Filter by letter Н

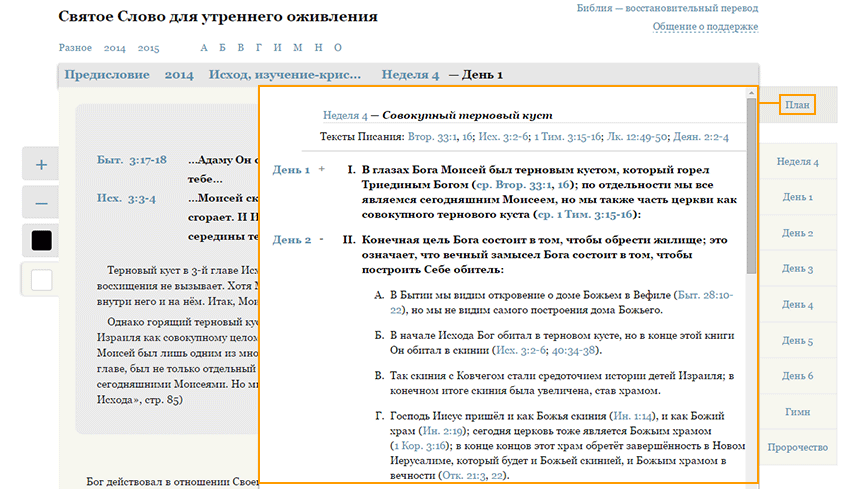point(318,47)
